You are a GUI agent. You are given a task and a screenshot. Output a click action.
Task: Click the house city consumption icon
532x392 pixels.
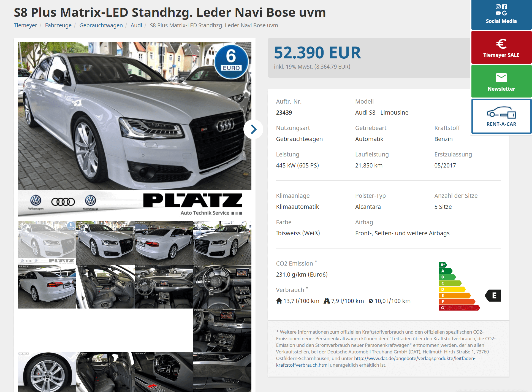point(279,301)
